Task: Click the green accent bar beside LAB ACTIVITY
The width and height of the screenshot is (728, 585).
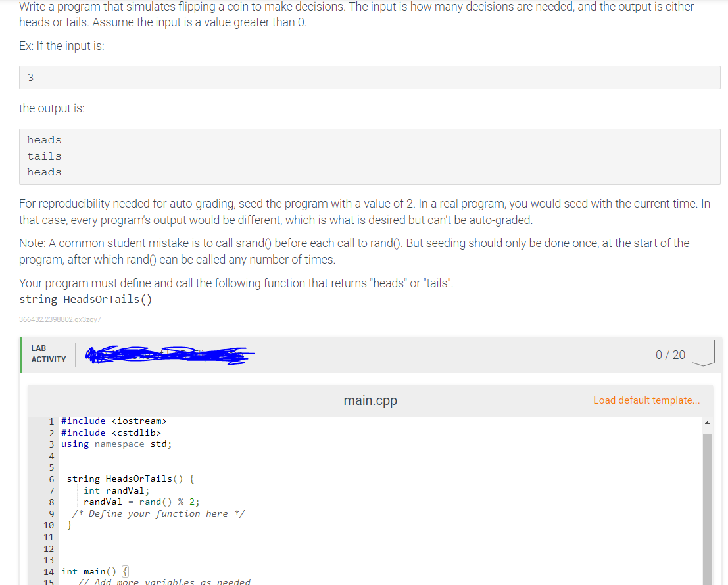Action: point(22,353)
